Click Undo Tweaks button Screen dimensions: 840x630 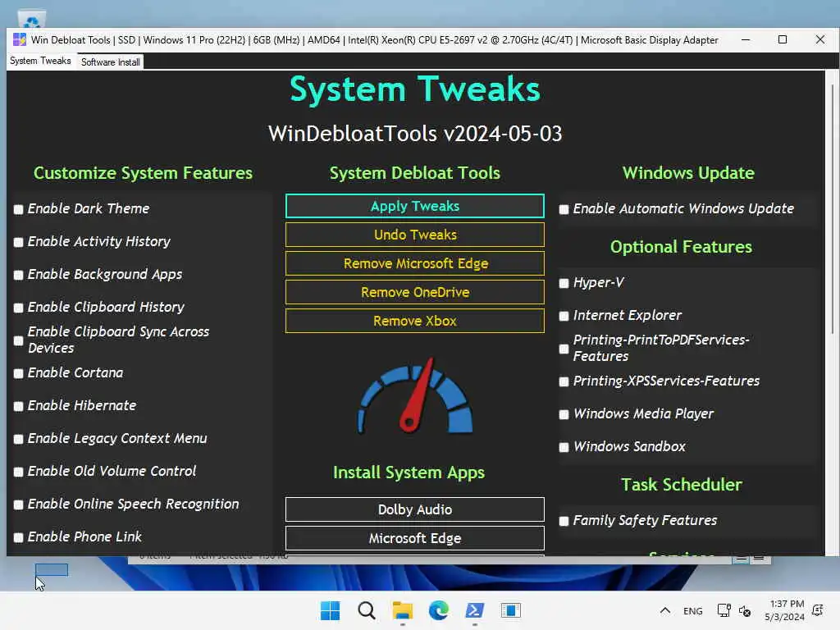point(415,235)
